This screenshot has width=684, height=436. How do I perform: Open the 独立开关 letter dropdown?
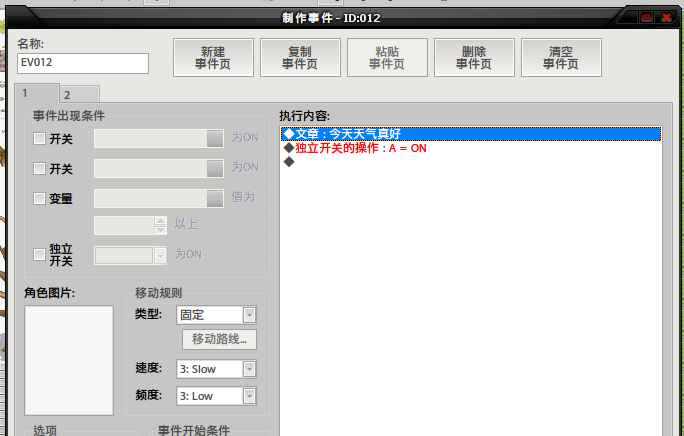pos(130,255)
